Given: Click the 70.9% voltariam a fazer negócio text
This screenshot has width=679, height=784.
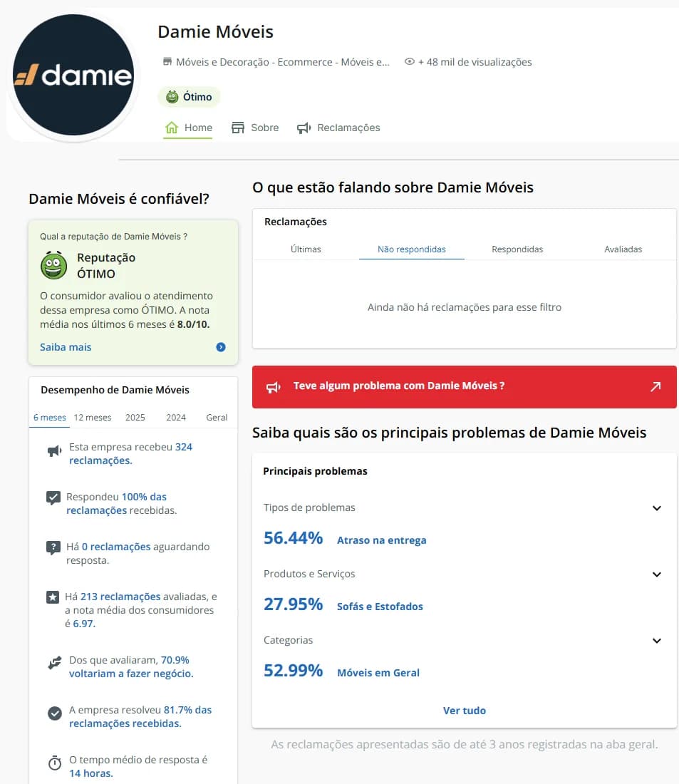Looking at the screenshot, I should (131, 667).
